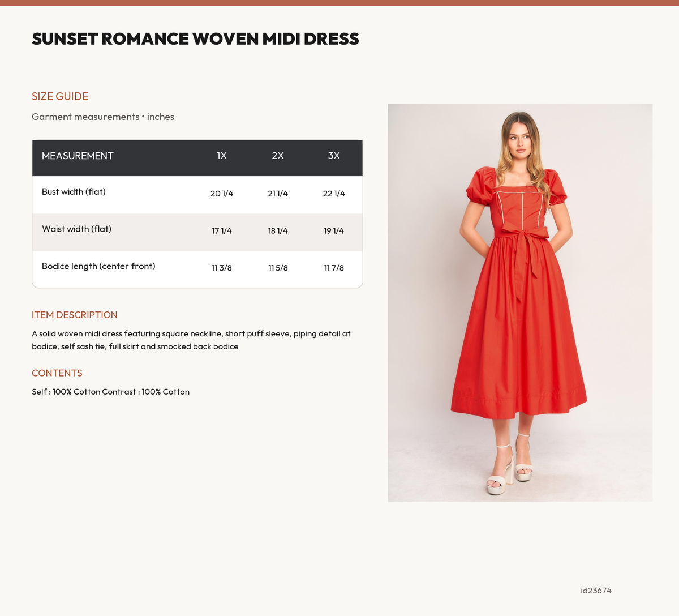Click the 'Self : 100% Cotton' contents line
Screen dimensions: 679x616
click(x=111, y=392)
